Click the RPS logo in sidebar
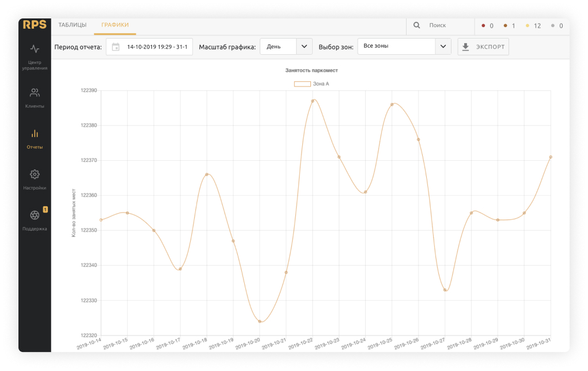The width and height of the screenshot is (588, 371). pyautogui.click(x=35, y=25)
